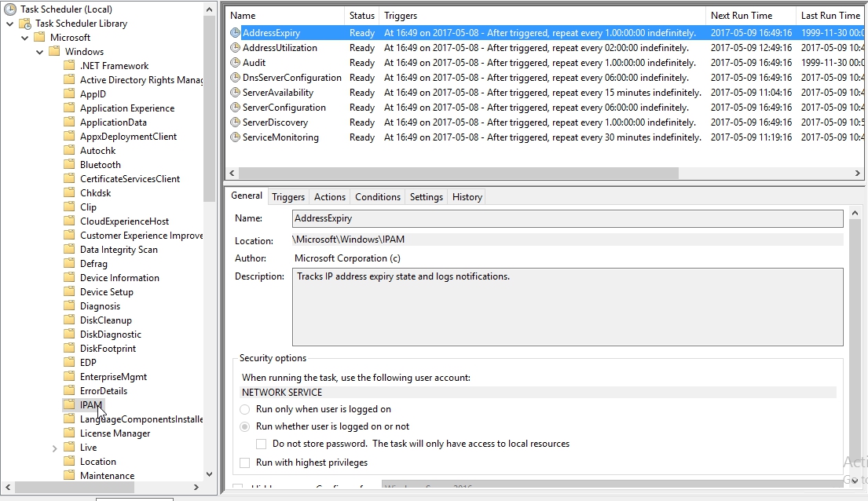Click the Task Scheduler (Local) root icon
The width and height of the screenshot is (868, 501).
pos(10,9)
